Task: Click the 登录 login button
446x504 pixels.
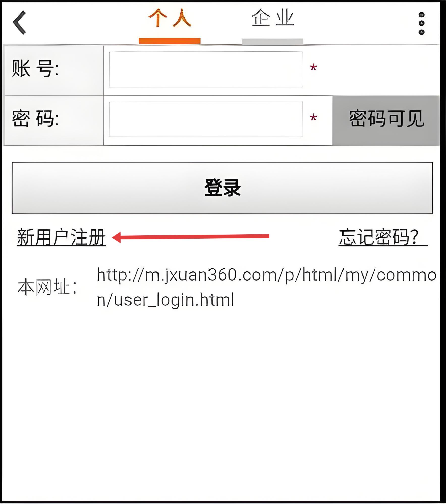Action: tap(222, 188)
